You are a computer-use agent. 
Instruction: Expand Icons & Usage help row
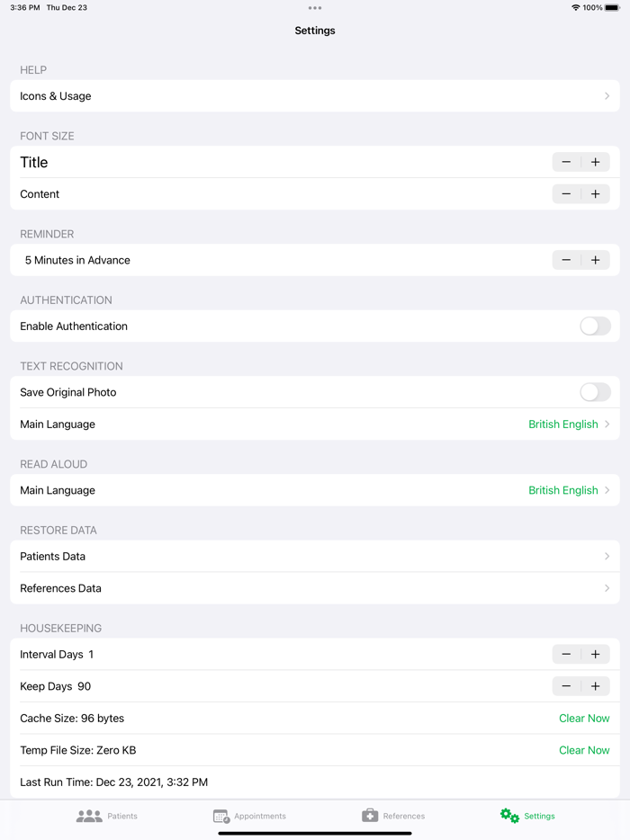tap(315, 96)
